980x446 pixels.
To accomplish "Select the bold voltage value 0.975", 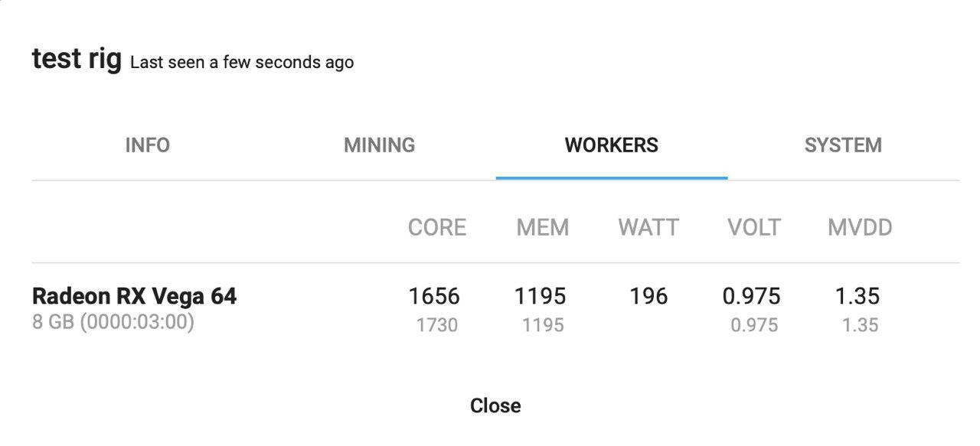I will [x=752, y=296].
